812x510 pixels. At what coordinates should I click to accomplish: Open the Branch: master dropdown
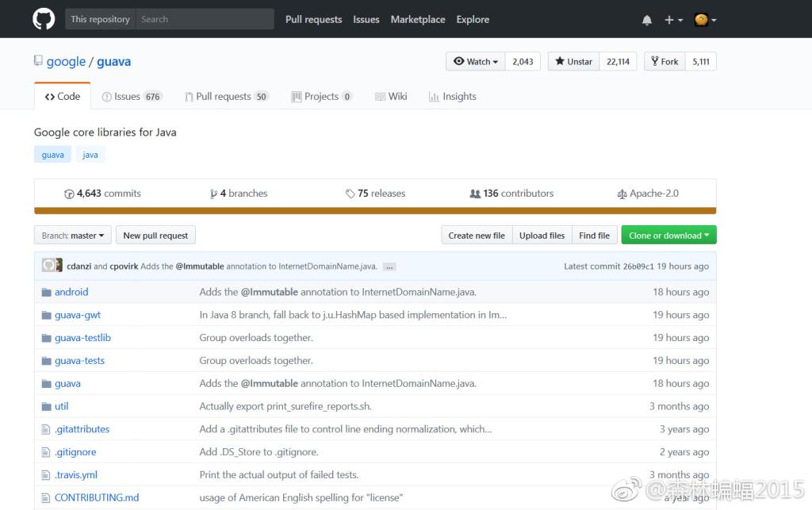[72, 235]
